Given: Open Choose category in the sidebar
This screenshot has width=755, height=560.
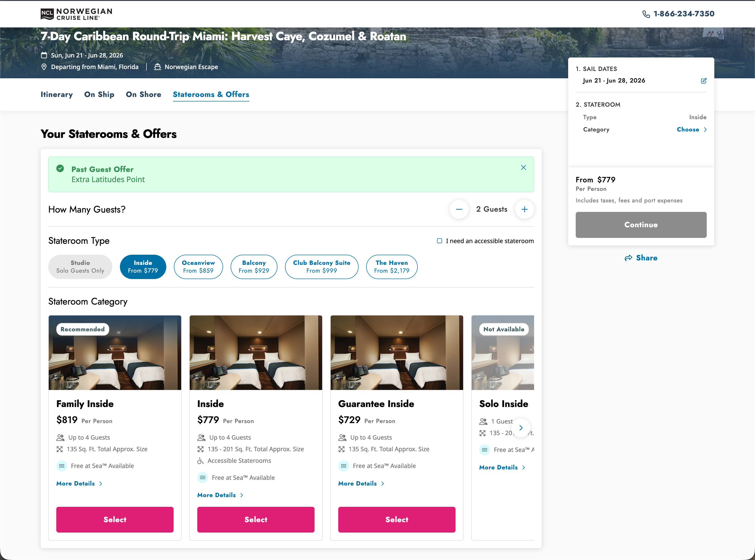Looking at the screenshot, I should click(692, 130).
